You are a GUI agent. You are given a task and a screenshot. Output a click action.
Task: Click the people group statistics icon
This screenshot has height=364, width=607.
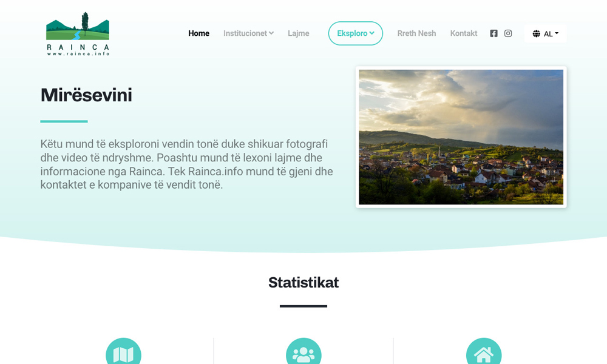[303, 354]
